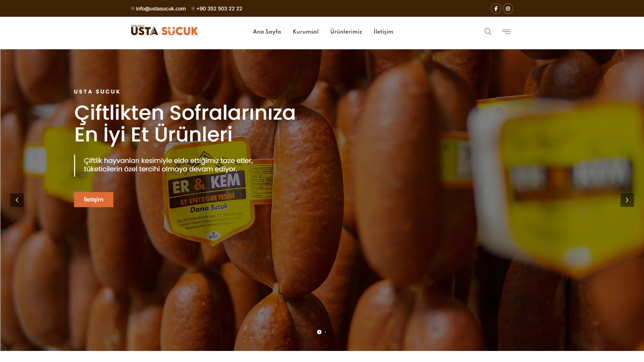
Task: Open the Ana Sayfa menu item
Action: (x=267, y=32)
